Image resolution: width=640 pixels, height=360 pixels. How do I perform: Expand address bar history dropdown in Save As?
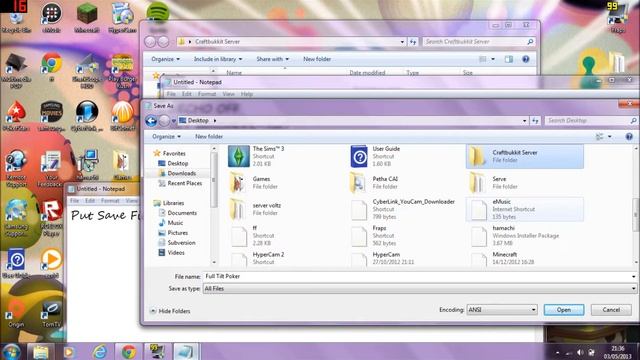click(524, 121)
